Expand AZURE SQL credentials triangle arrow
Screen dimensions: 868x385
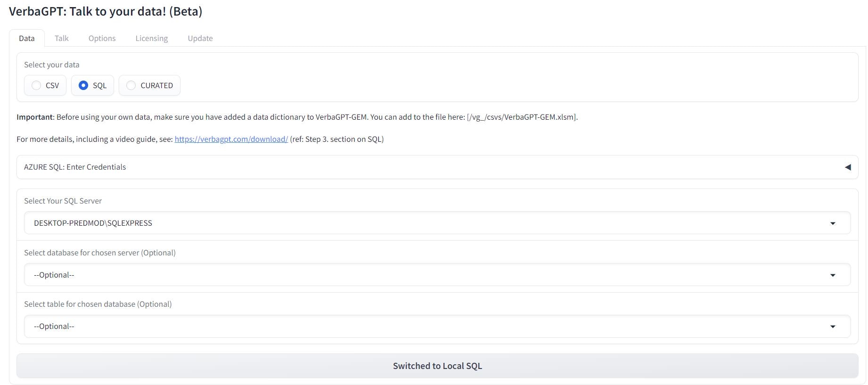[x=848, y=167]
